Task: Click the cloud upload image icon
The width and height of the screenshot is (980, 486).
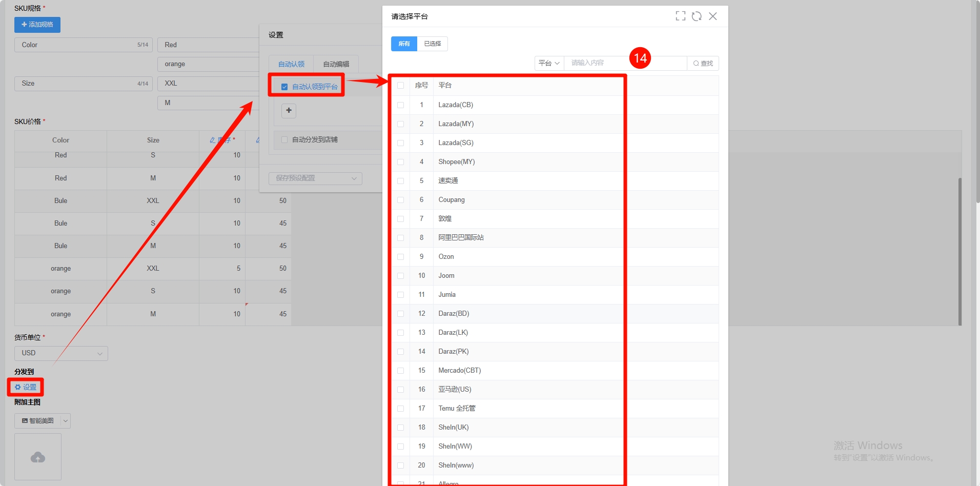Action: tap(38, 457)
